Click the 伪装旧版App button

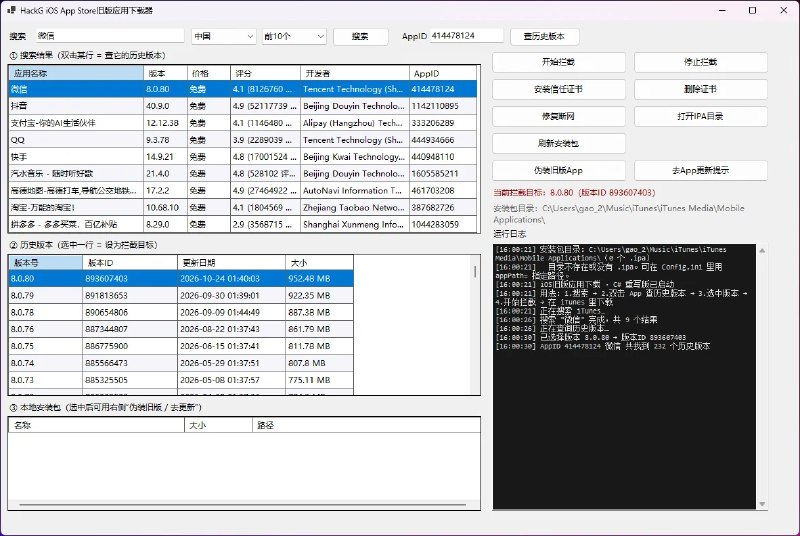(x=558, y=170)
